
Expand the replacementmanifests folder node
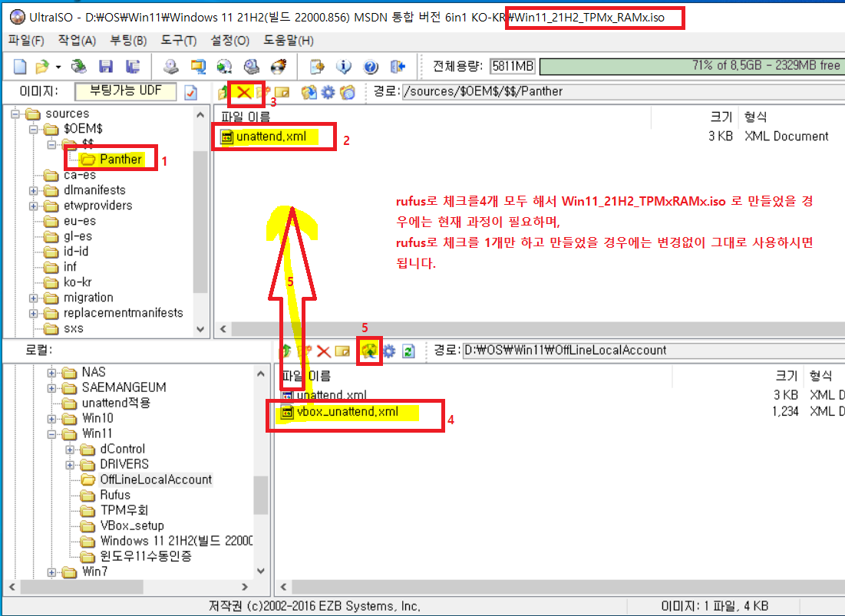pyautogui.click(x=34, y=314)
